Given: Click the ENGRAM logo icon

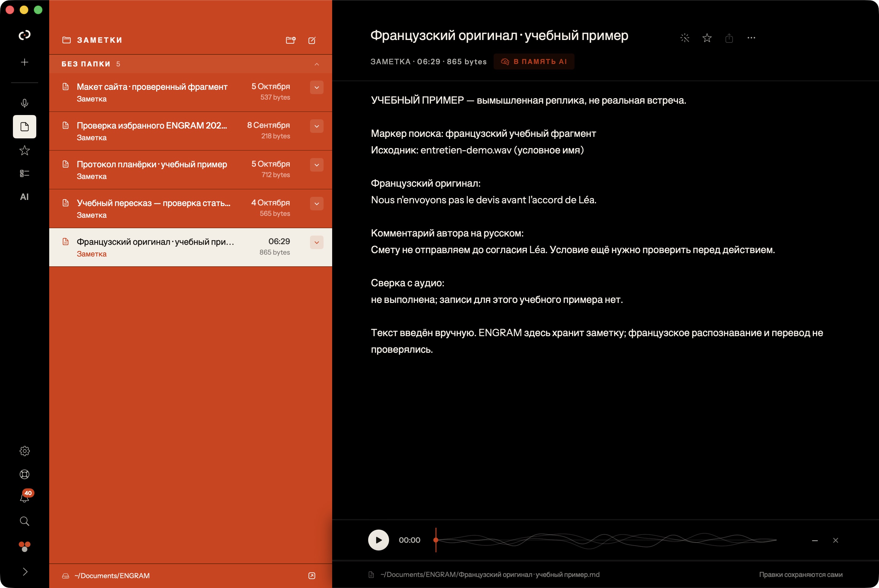Looking at the screenshot, I should (x=24, y=35).
